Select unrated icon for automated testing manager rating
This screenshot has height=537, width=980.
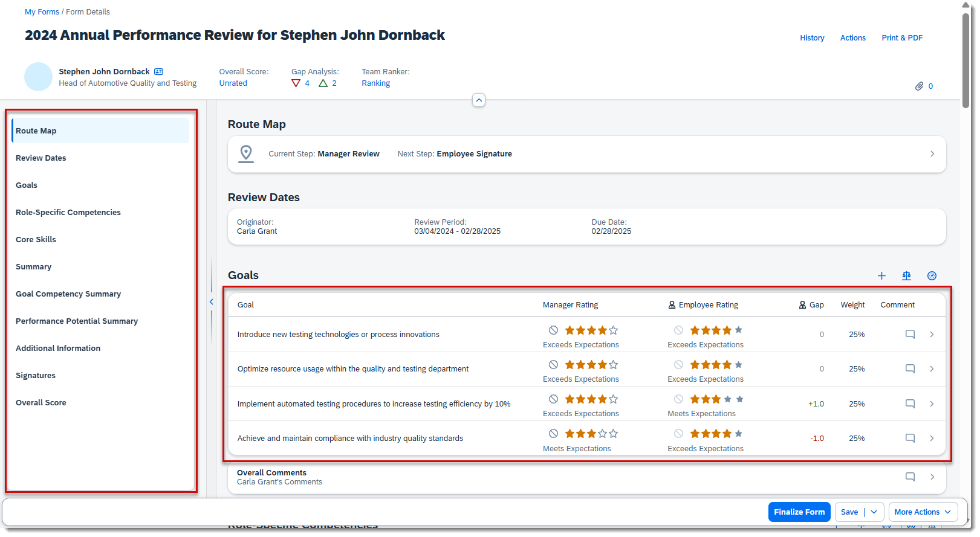[x=553, y=399]
